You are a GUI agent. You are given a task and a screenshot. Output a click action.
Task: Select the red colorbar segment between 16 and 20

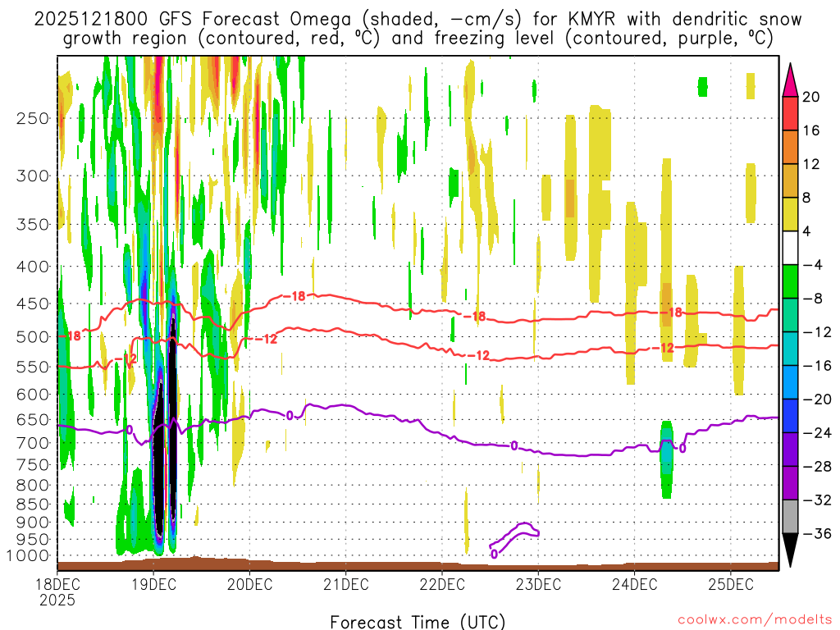coord(790,113)
